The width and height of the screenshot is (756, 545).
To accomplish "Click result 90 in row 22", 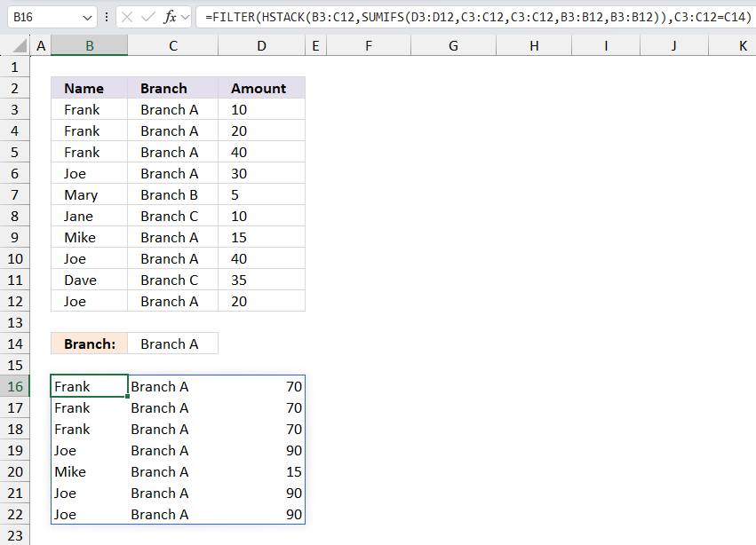I will (x=262, y=514).
